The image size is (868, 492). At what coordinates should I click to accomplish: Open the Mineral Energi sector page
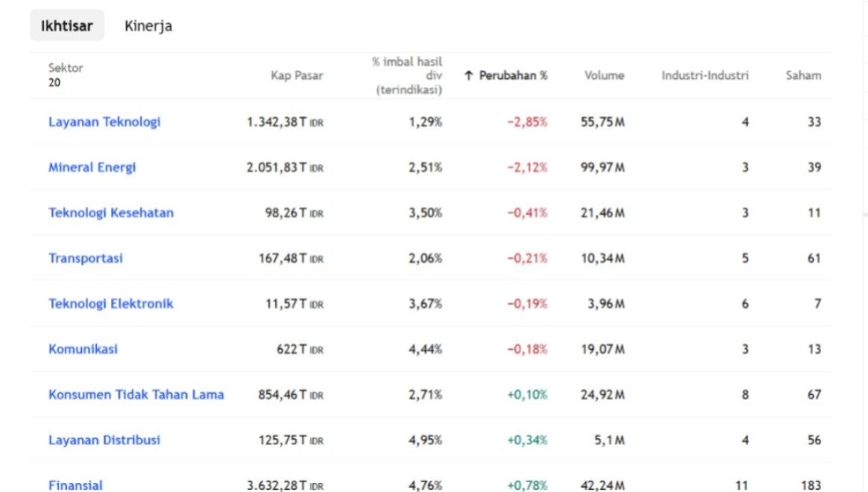(x=92, y=167)
